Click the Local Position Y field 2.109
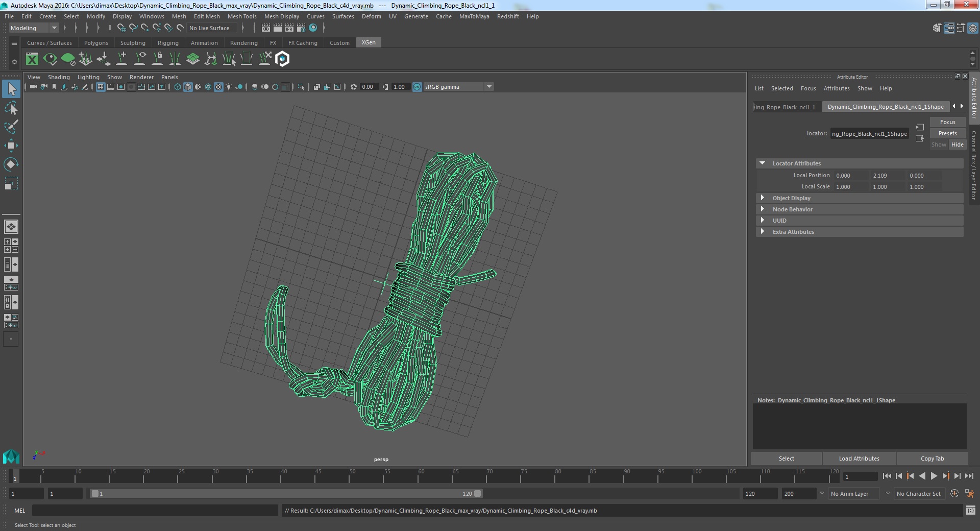This screenshot has width=980, height=531. click(887, 176)
